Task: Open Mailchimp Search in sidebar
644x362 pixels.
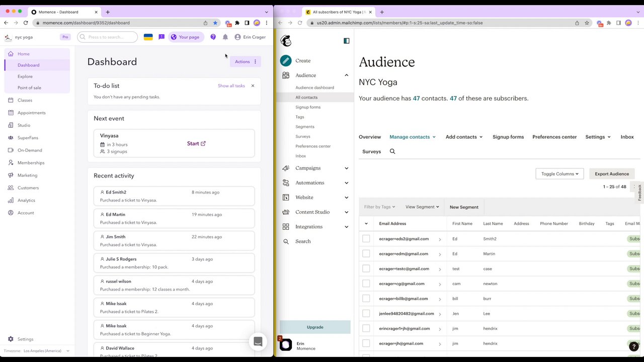Action: pos(302,241)
